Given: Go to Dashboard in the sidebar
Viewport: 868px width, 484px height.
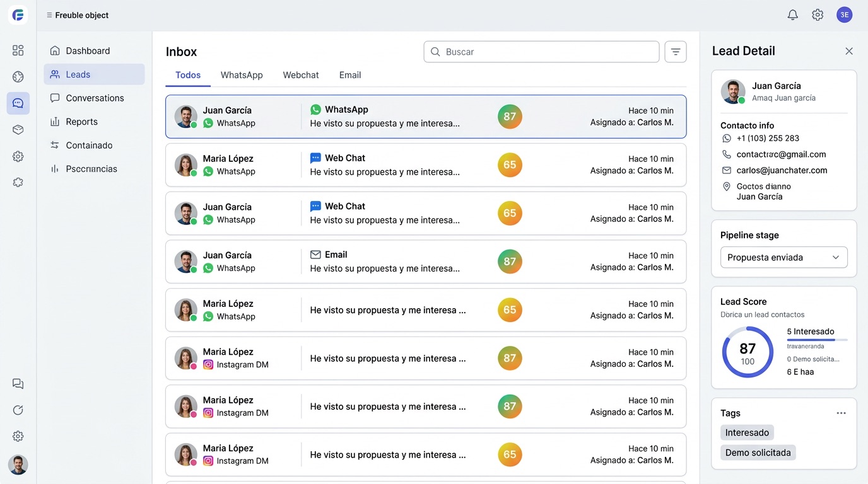Looking at the screenshot, I should [x=94, y=51].
